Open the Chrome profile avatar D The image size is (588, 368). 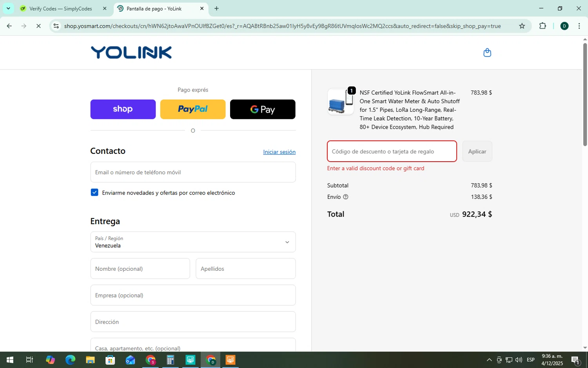(564, 26)
